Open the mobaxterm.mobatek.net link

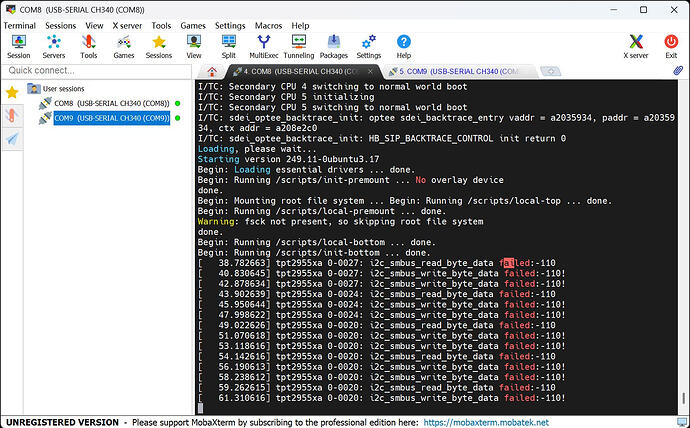486,422
